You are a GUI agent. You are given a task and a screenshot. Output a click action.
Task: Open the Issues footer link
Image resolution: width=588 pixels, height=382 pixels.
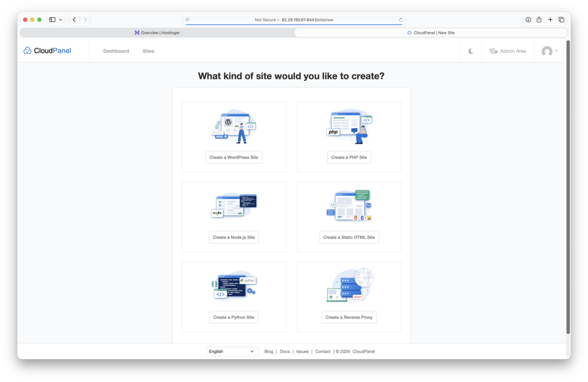(x=302, y=352)
